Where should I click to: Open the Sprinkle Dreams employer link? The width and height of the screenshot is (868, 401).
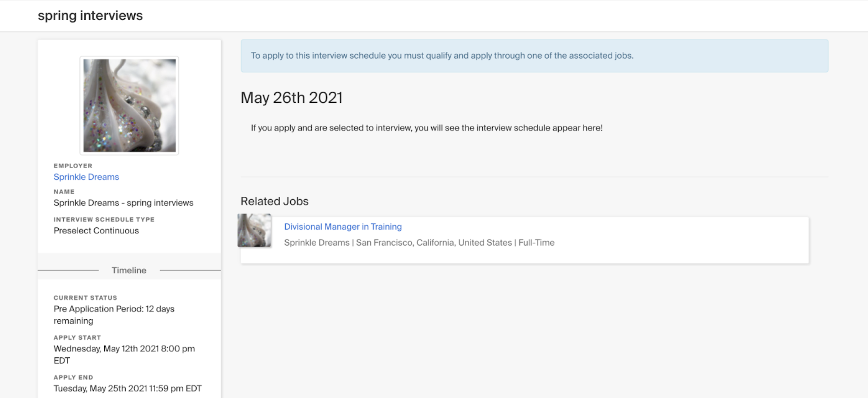click(86, 177)
